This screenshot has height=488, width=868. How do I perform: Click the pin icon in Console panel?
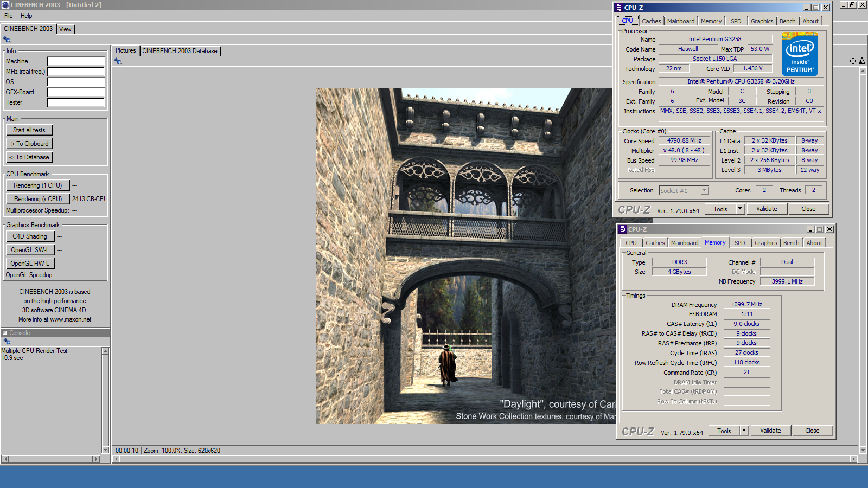pyautogui.click(x=7, y=342)
